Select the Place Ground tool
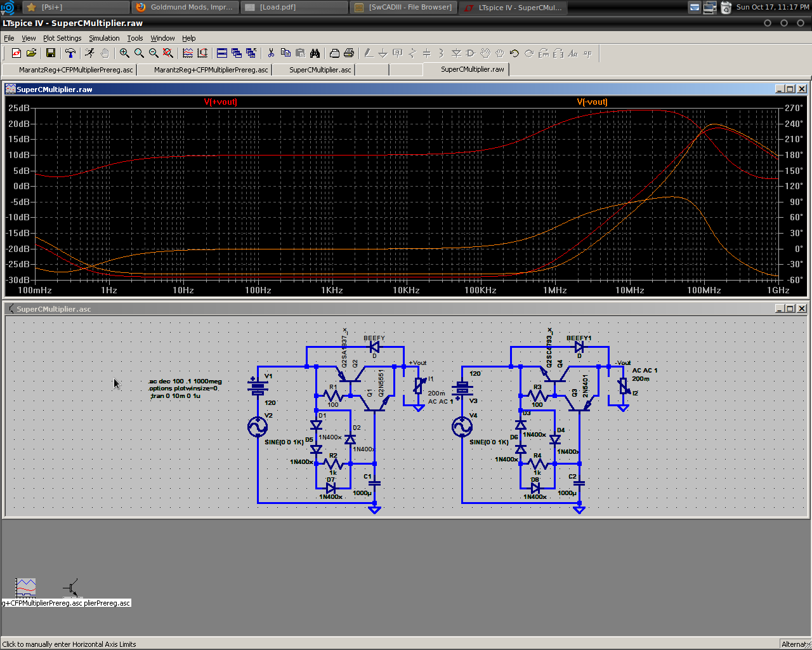812x650 pixels. click(383, 53)
